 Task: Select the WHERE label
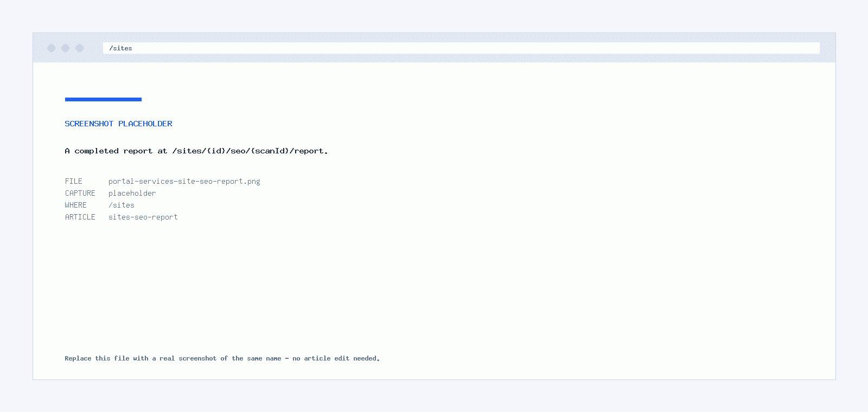pos(76,205)
